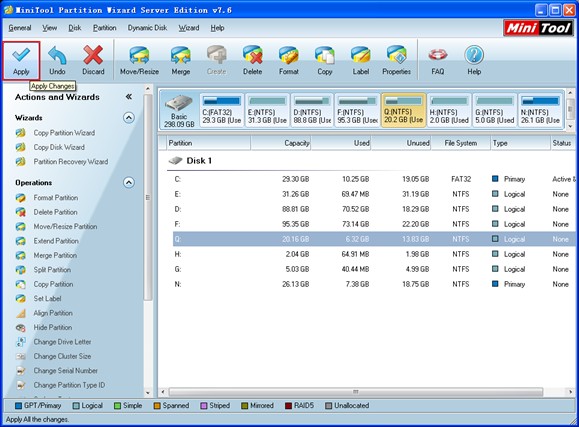
Task: Select the C: partition row
Action: tap(374, 179)
